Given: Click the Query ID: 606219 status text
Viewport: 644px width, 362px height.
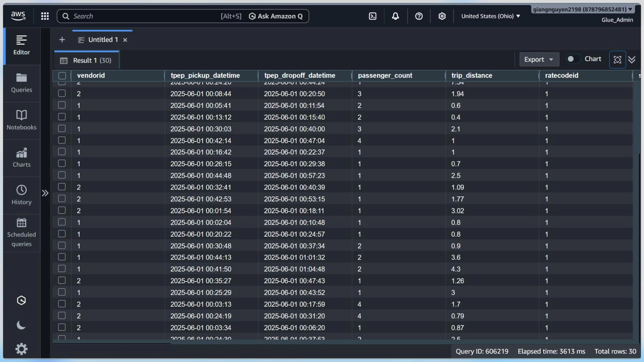Looking at the screenshot, I should [x=482, y=351].
